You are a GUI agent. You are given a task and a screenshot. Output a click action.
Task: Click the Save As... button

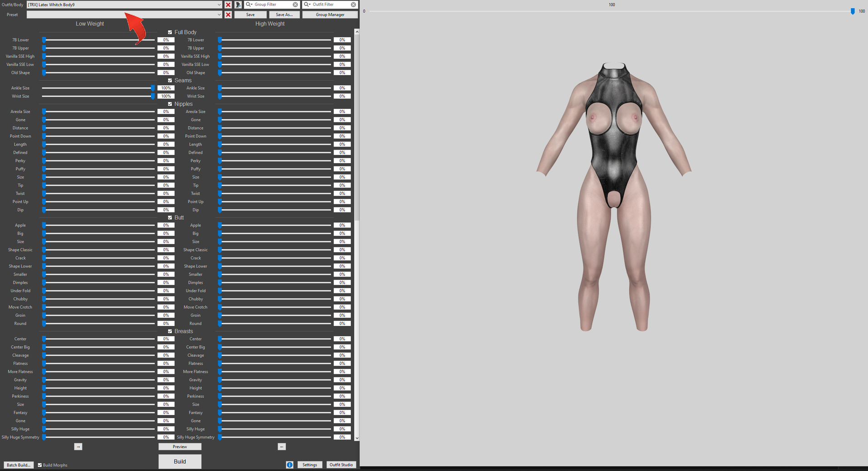tap(284, 14)
